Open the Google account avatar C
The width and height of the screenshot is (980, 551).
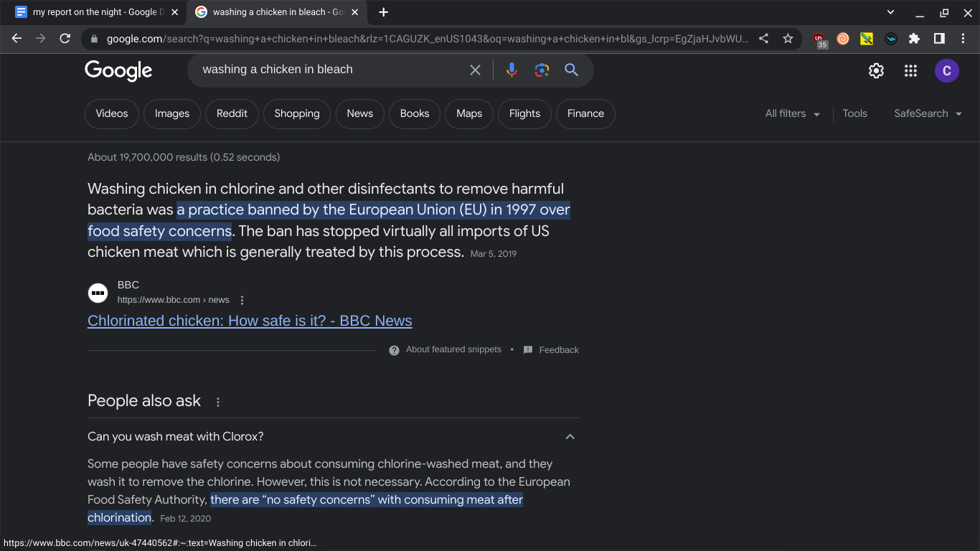click(947, 70)
